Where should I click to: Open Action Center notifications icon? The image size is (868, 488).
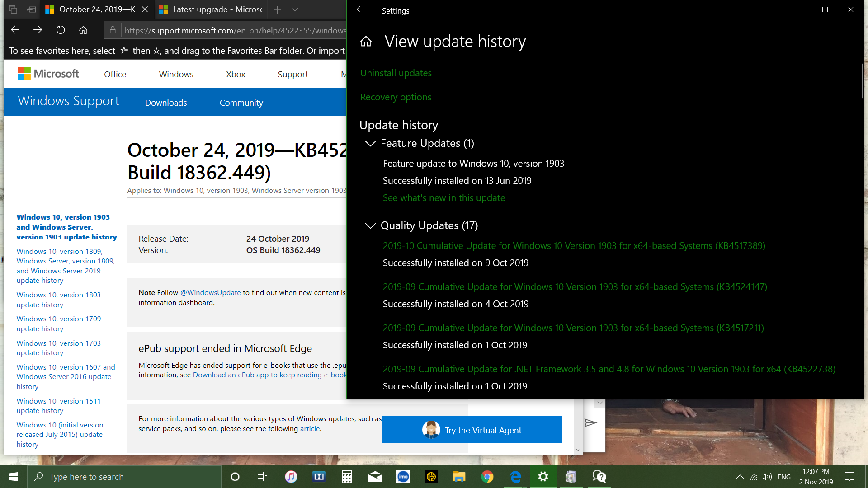849,477
